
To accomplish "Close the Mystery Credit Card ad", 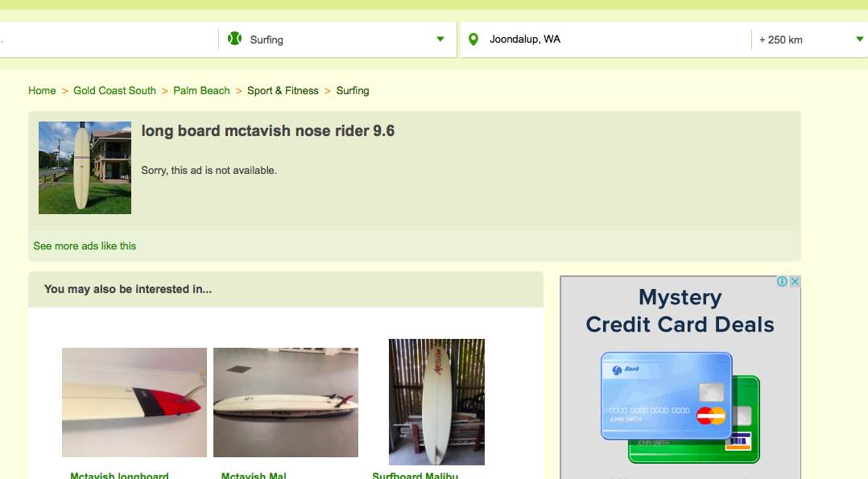I will pyautogui.click(x=795, y=281).
